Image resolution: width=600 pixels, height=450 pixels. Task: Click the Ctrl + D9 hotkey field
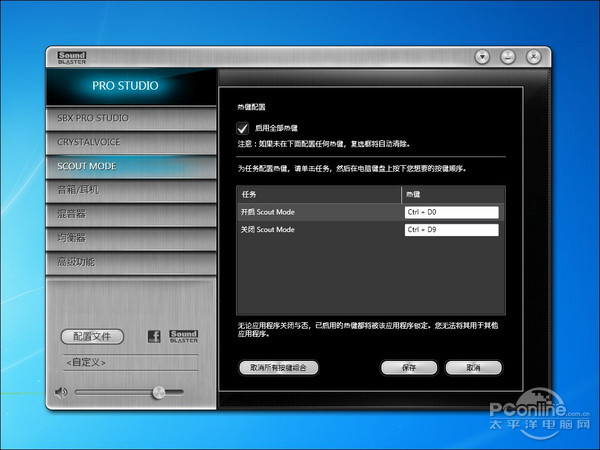coord(452,230)
